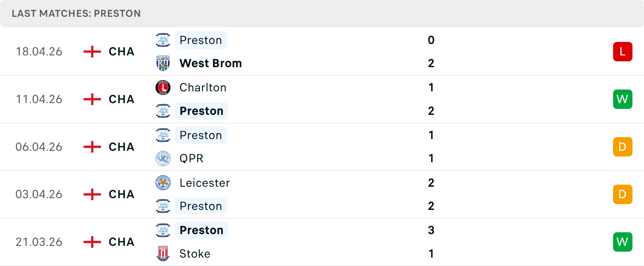Click W badge for Charlton match

click(623, 99)
